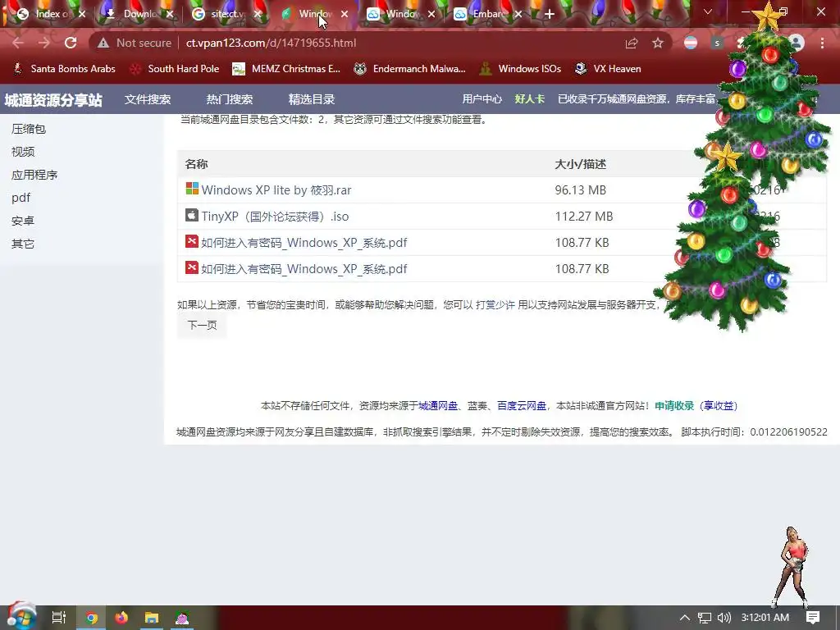Viewport: 840px width, 630px height.
Task: Open the volume speaker tray icon
Action: [724, 618]
